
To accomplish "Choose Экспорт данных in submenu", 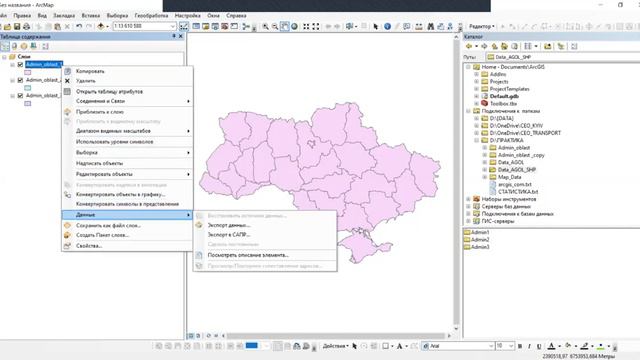I will tap(265, 225).
